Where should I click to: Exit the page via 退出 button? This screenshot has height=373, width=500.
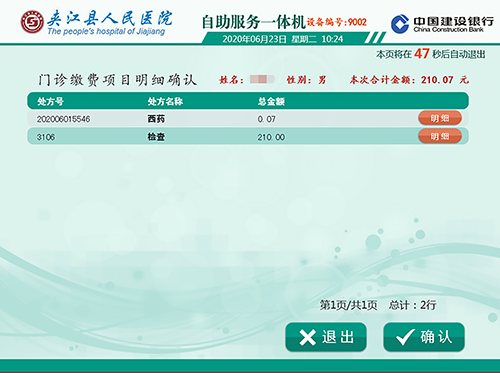[x=326, y=337]
